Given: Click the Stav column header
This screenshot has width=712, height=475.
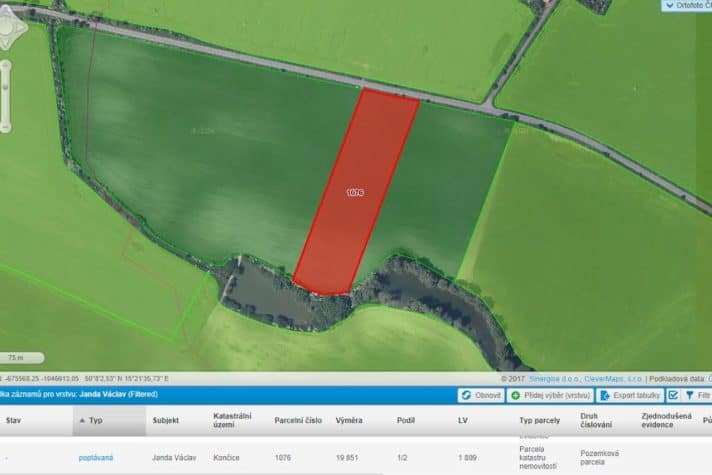Looking at the screenshot, I should click(x=13, y=421).
